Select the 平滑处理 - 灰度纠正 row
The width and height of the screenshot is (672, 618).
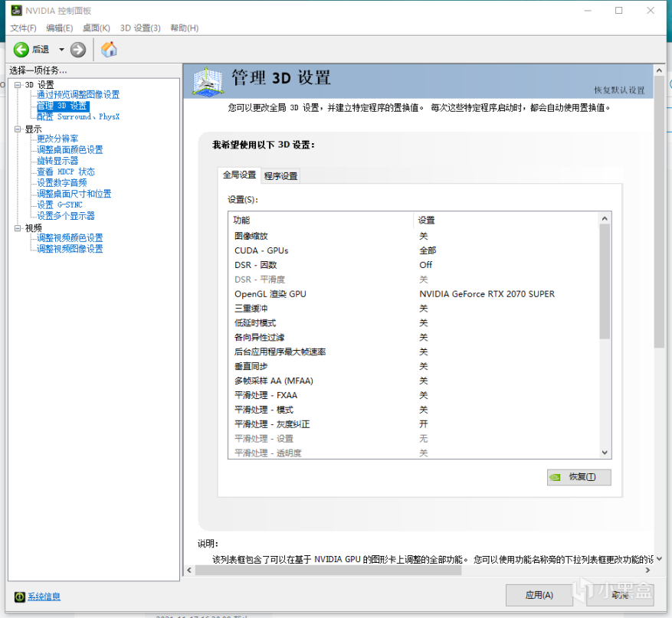pyautogui.click(x=413, y=424)
